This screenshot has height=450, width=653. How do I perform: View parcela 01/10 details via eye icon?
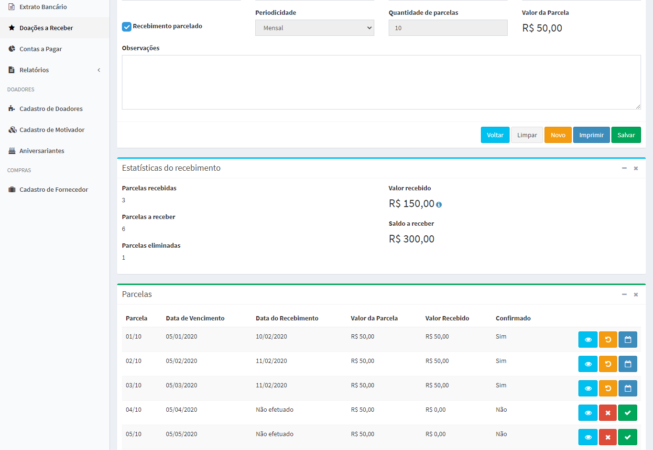coord(588,338)
